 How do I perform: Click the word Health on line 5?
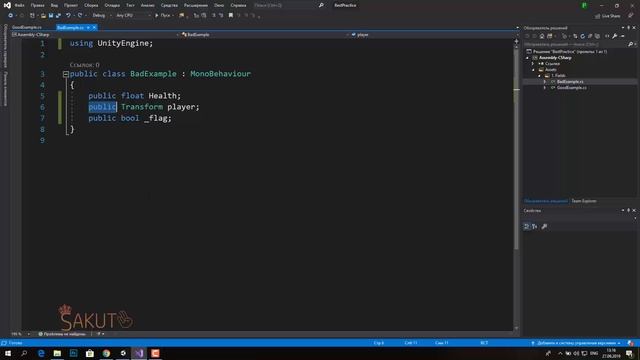[162, 96]
